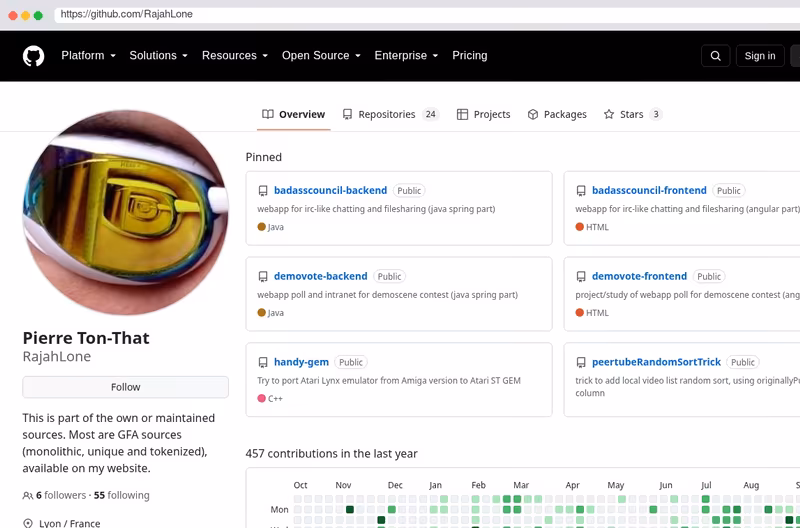Open the search magnifier icon
This screenshot has height=528, width=800.
(715, 56)
